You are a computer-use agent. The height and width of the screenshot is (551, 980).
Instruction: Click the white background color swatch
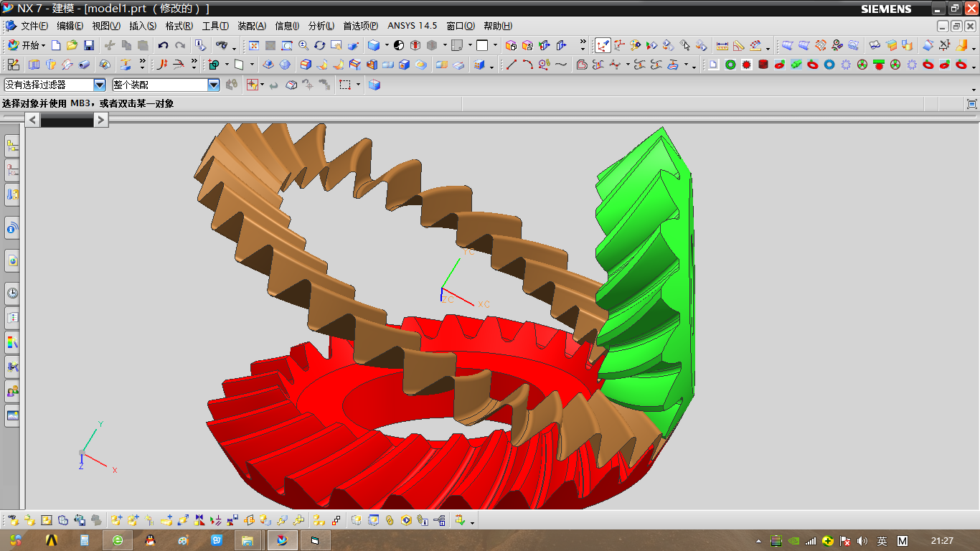[483, 45]
